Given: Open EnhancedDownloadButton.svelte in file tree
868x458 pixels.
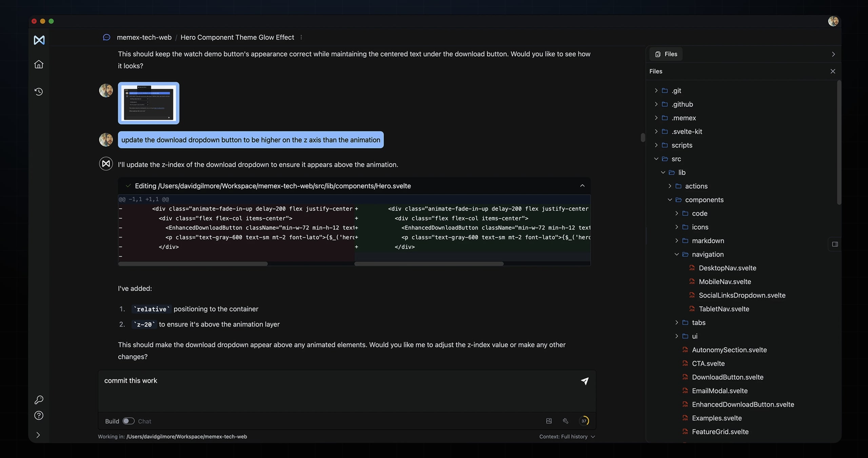Looking at the screenshot, I should tap(743, 404).
